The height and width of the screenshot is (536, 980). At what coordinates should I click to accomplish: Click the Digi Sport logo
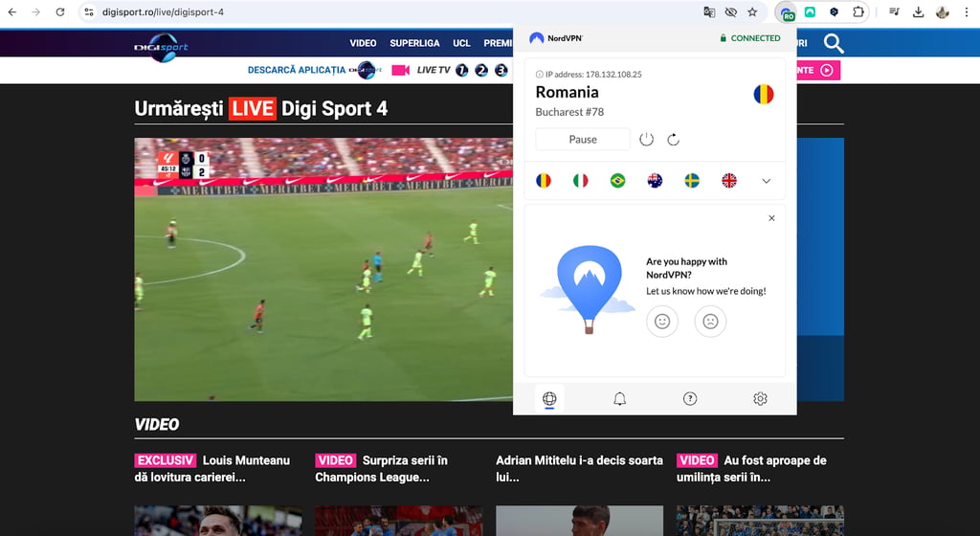tap(161, 47)
